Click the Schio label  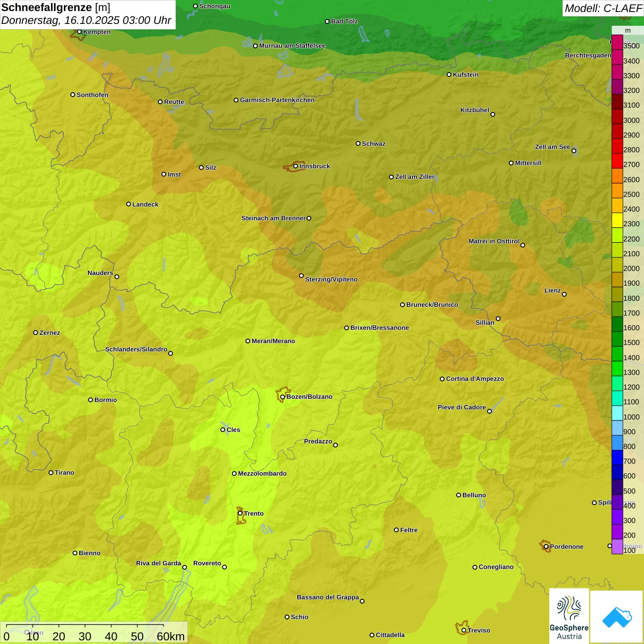(x=299, y=617)
